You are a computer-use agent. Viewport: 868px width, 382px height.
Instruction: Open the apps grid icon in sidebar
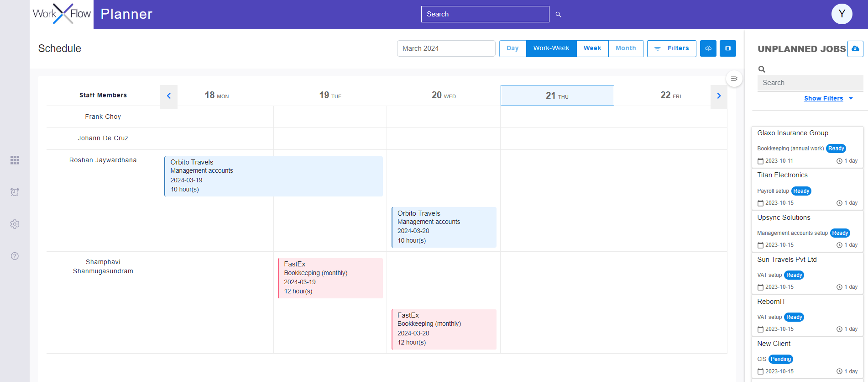(x=15, y=160)
